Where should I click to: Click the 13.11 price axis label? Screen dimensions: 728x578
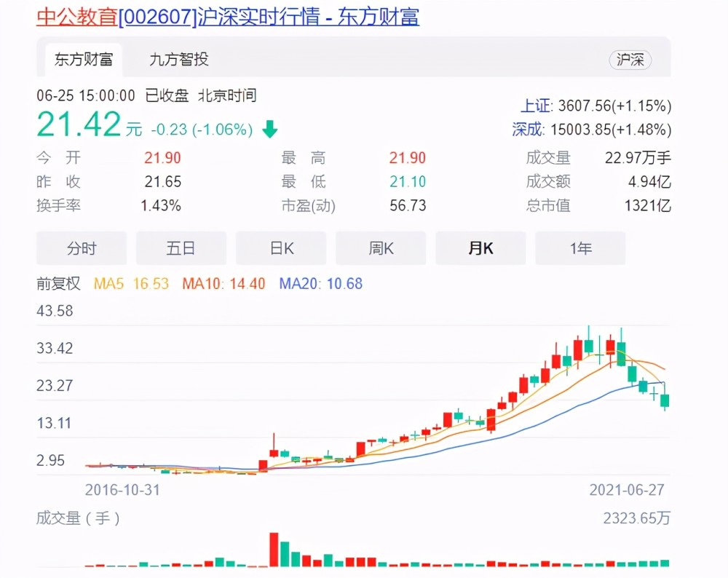(x=54, y=423)
